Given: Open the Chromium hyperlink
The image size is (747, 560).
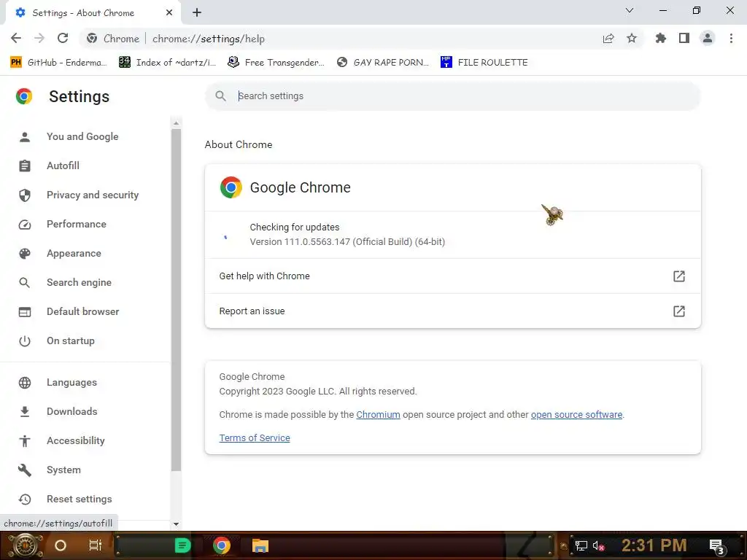Looking at the screenshot, I should [378, 415].
